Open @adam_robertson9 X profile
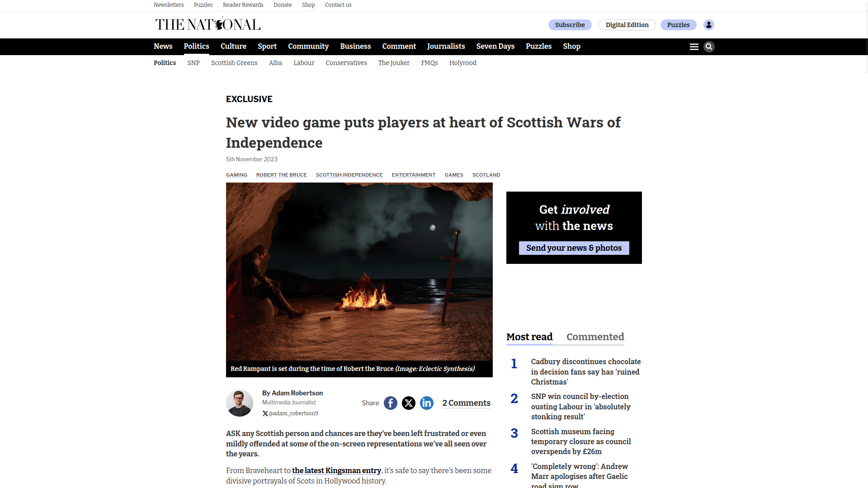Image resolution: width=868 pixels, height=488 pixels. tap(290, 413)
